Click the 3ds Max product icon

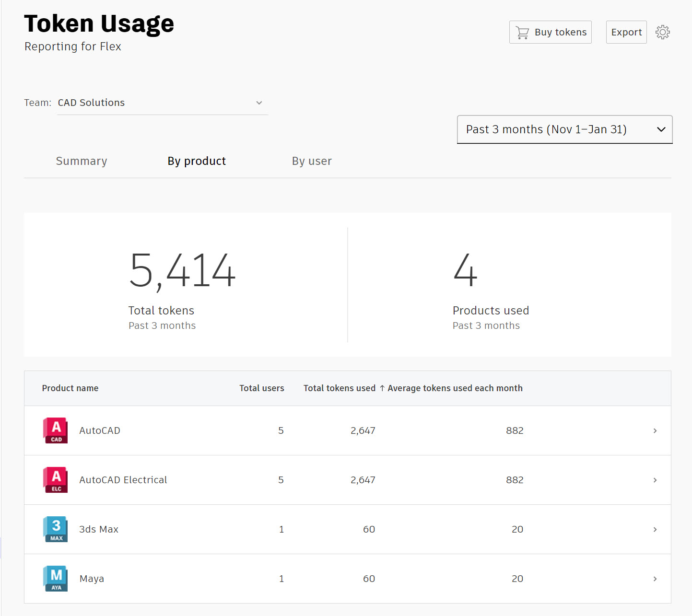click(x=55, y=529)
